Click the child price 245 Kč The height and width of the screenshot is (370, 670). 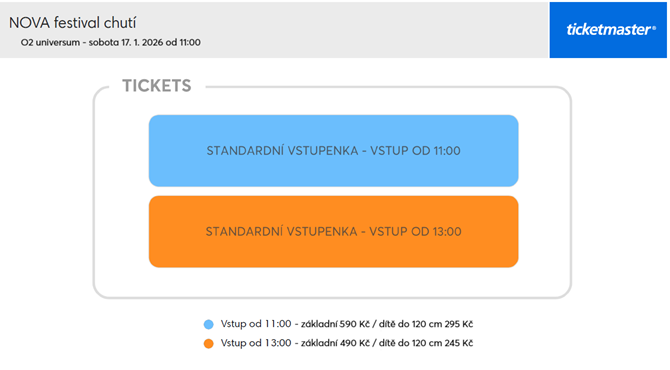pyautogui.click(x=458, y=343)
